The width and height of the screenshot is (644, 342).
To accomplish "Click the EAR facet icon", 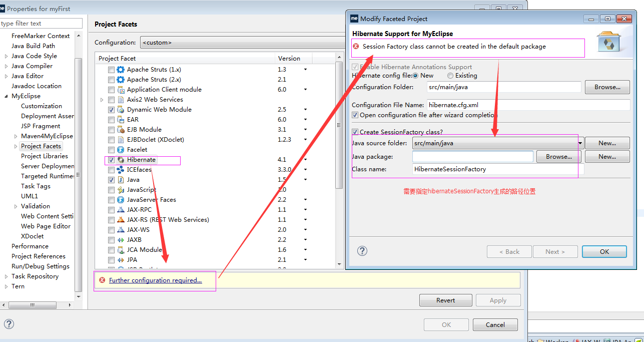I will pyautogui.click(x=121, y=120).
